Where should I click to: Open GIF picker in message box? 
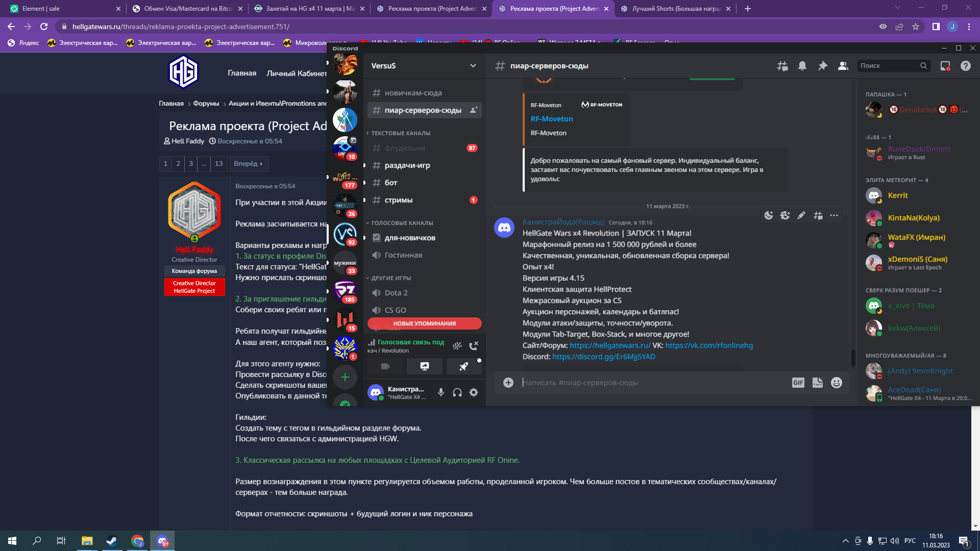798,383
